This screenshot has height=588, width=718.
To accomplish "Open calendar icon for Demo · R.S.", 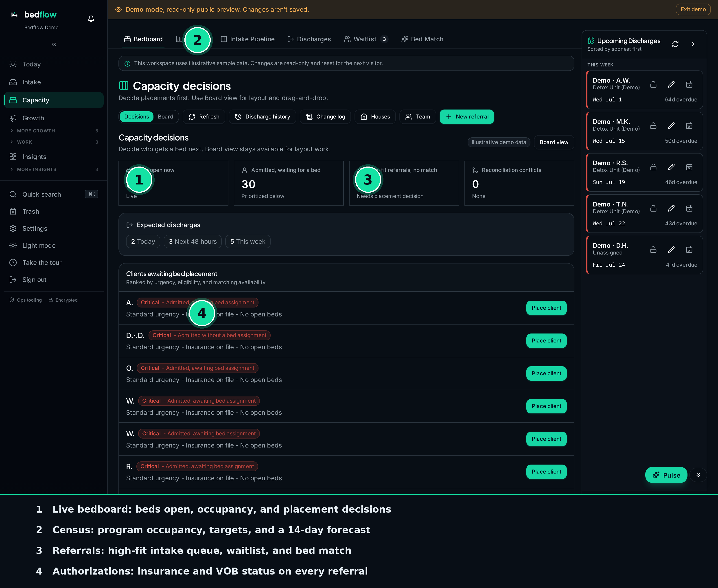I will [x=689, y=167].
